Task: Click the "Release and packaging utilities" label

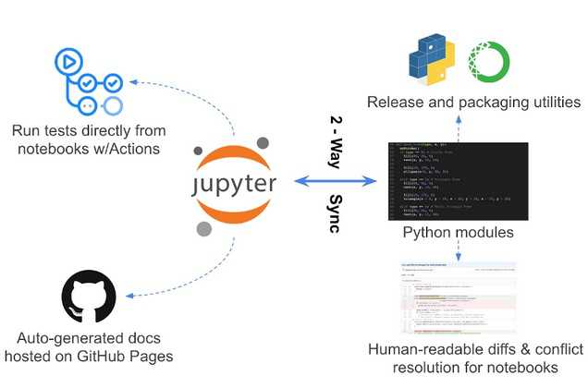Action: click(473, 102)
